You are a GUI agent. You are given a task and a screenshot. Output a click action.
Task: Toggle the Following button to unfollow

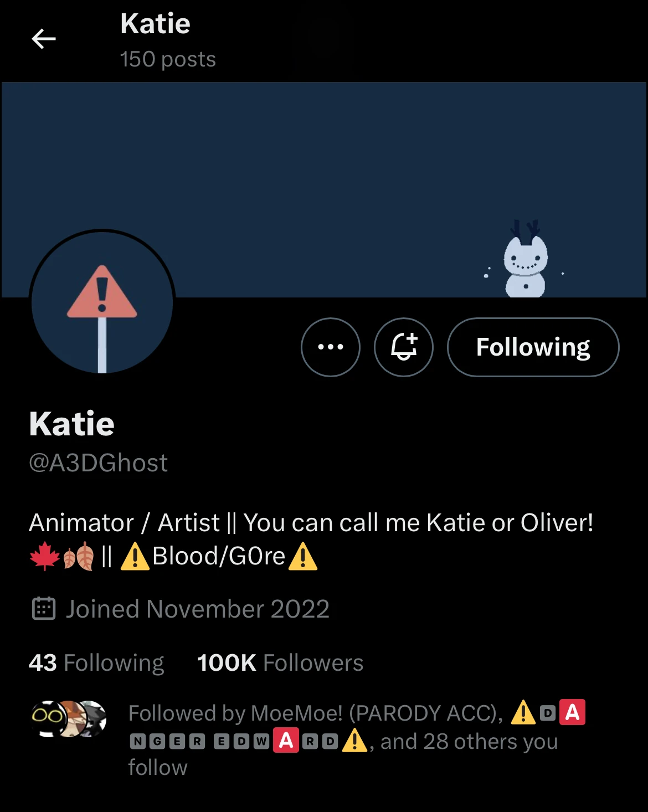pos(533,347)
